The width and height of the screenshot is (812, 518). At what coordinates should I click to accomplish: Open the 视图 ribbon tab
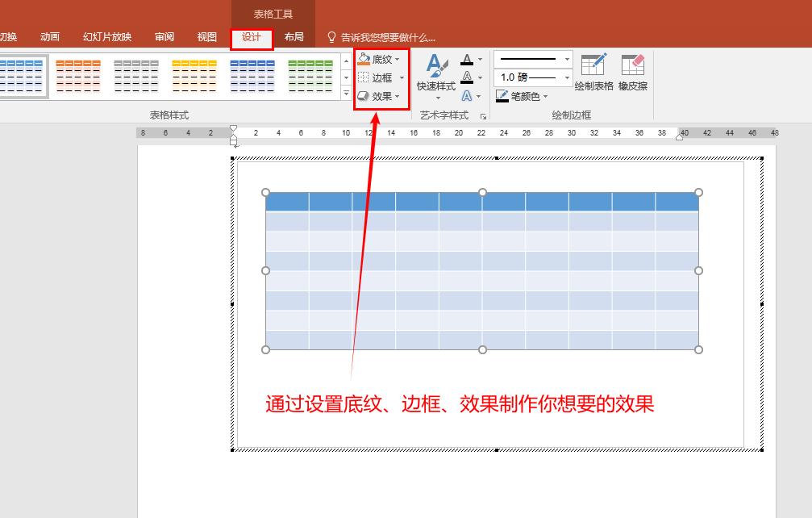point(206,37)
